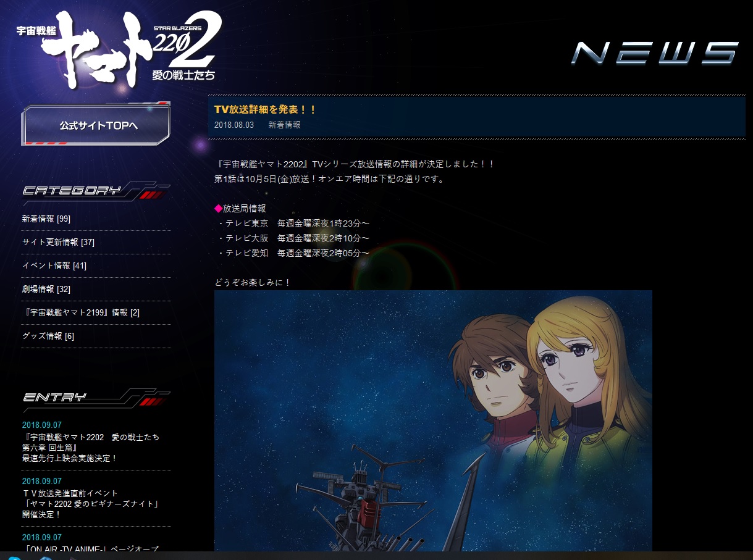Click the Kodai and Yuki key visual image
The height and width of the screenshot is (560, 753).
point(433,420)
